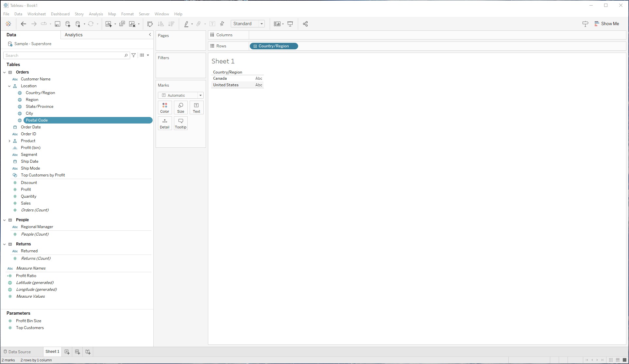Click the Presentation mode icon
629x364 pixels.
click(x=290, y=24)
